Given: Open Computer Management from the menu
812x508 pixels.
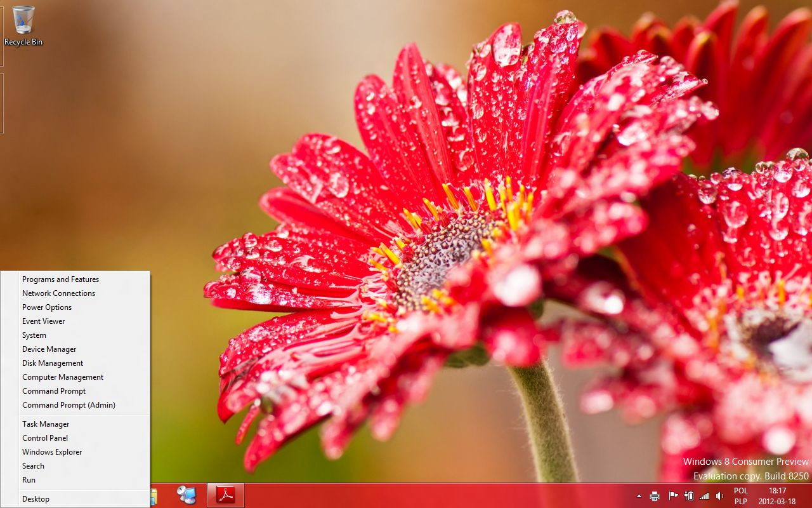Looking at the screenshot, I should pyautogui.click(x=75, y=377).
